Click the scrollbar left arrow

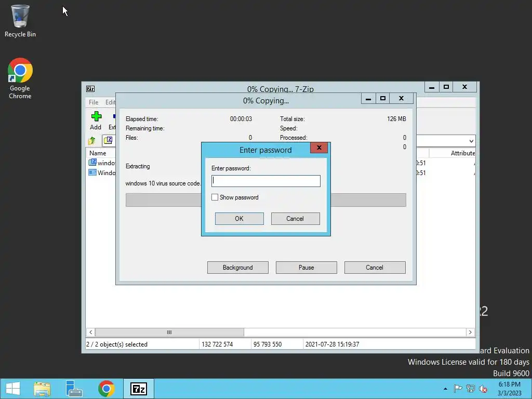pos(90,332)
